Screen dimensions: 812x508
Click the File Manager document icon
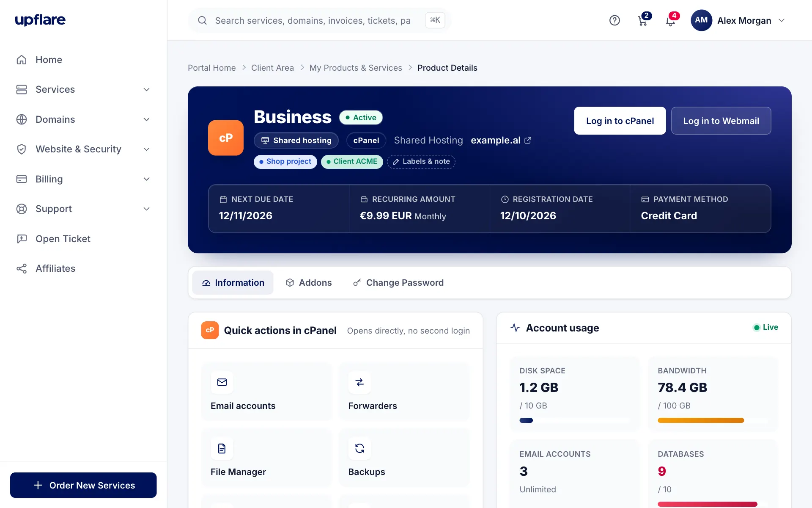[x=222, y=448]
